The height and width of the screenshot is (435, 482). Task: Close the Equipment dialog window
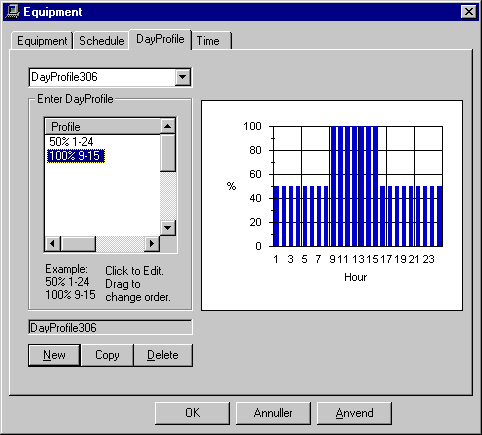[x=468, y=12]
